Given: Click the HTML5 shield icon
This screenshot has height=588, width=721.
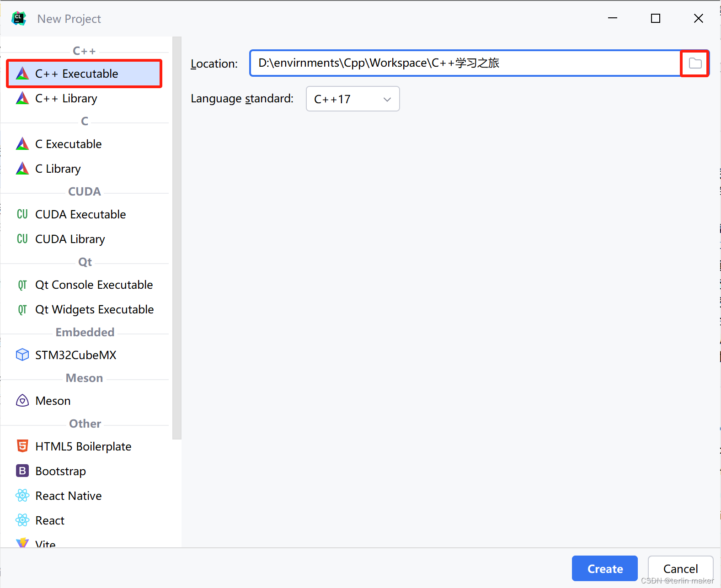Looking at the screenshot, I should tap(22, 446).
